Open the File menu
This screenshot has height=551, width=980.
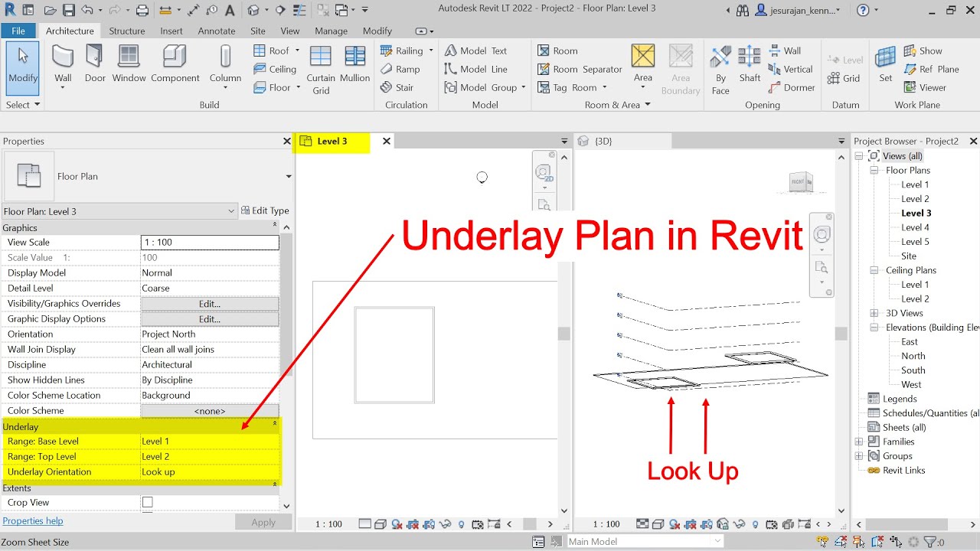(18, 31)
